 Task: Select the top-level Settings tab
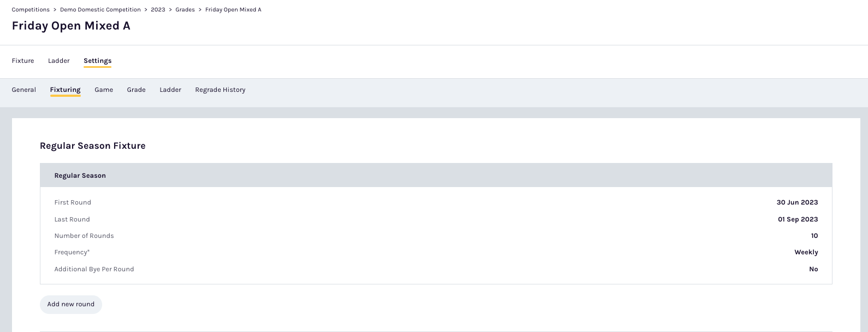click(98, 61)
